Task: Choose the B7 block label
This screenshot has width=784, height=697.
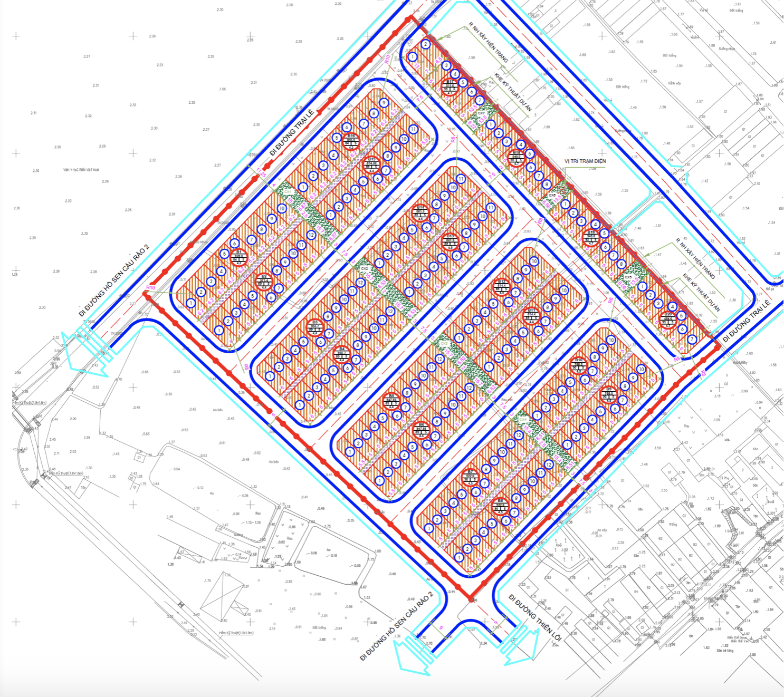Action: (470, 476)
